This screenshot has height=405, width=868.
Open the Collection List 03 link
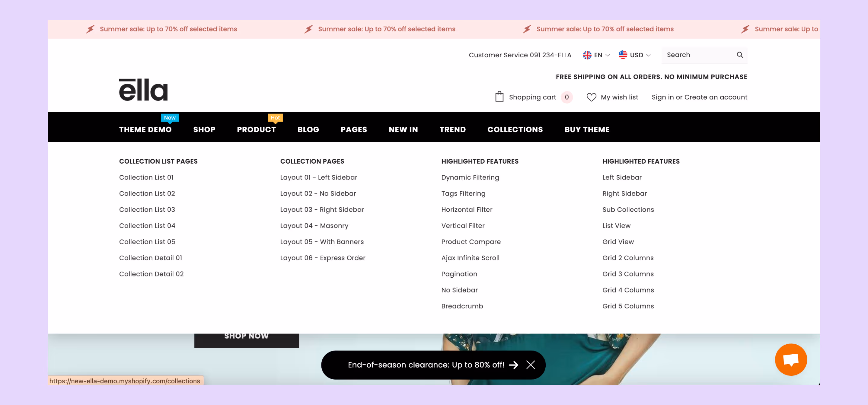point(147,209)
